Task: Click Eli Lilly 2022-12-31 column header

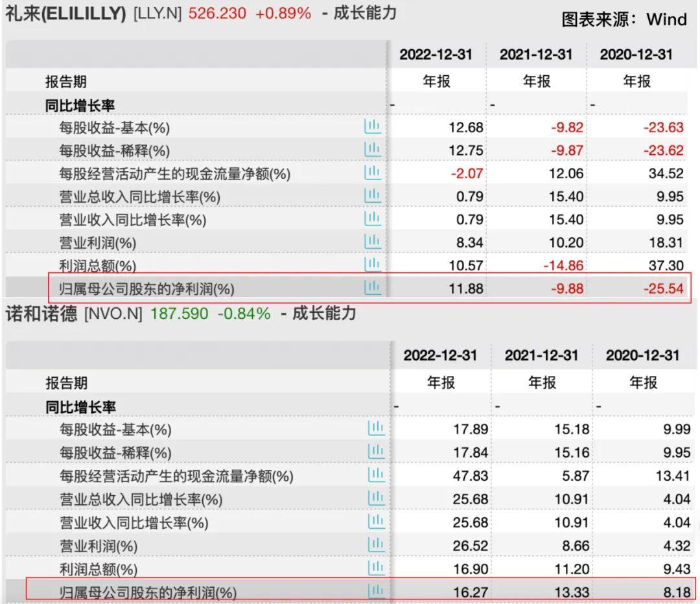Action: click(436, 54)
